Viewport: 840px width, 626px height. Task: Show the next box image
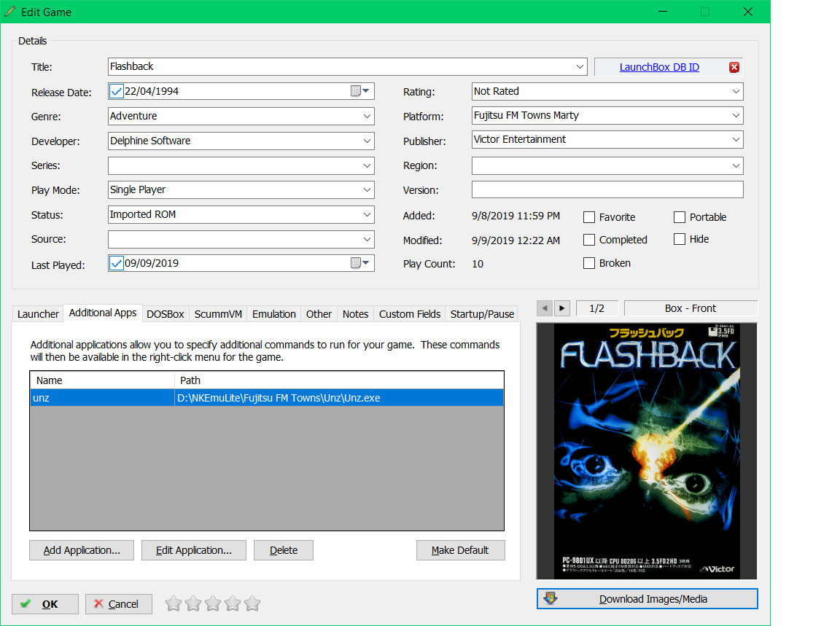[x=561, y=308]
